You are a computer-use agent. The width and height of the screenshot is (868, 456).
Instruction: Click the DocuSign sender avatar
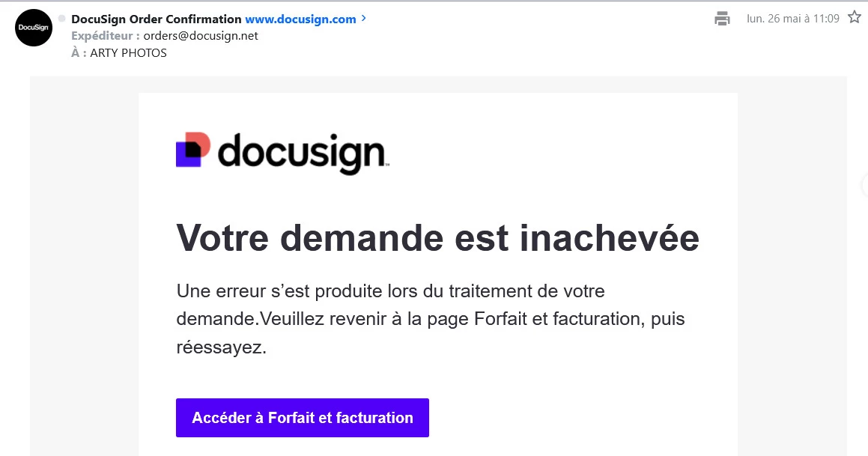[x=34, y=28]
